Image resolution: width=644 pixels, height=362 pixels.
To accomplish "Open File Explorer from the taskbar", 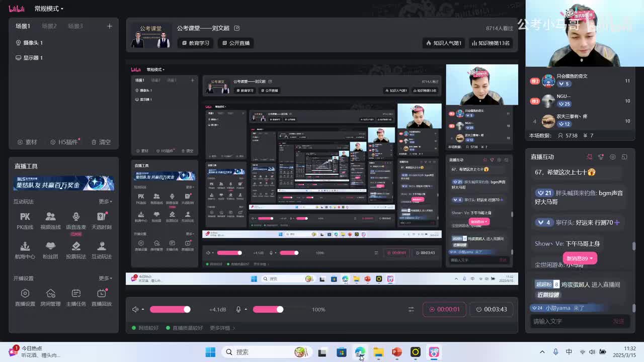I will [378, 352].
